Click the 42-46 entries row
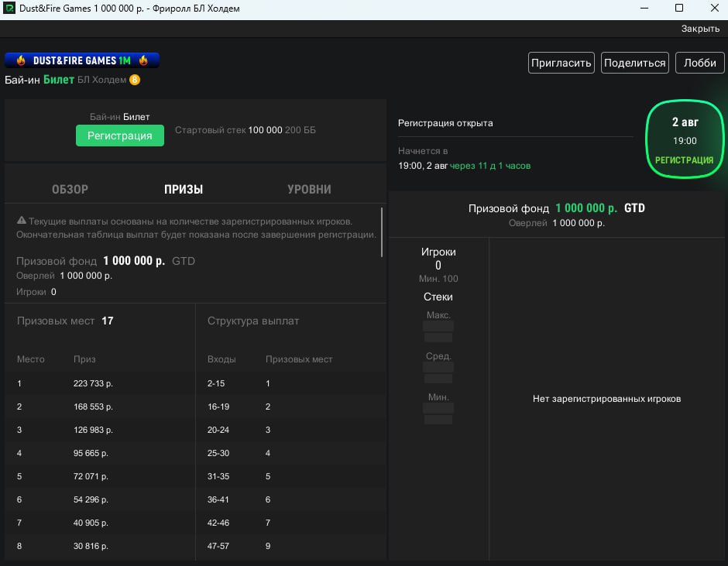The image size is (728, 566). pos(291,523)
